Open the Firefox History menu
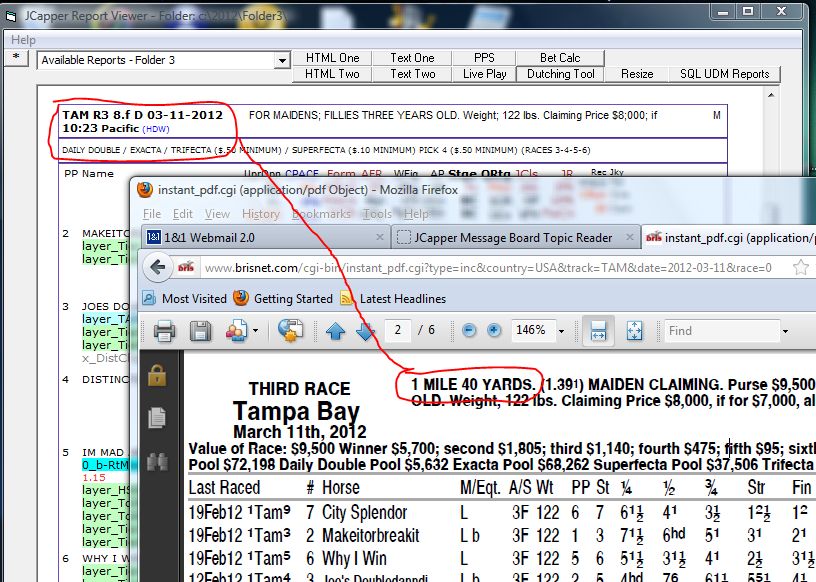This screenshot has height=582, width=816. [261, 214]
